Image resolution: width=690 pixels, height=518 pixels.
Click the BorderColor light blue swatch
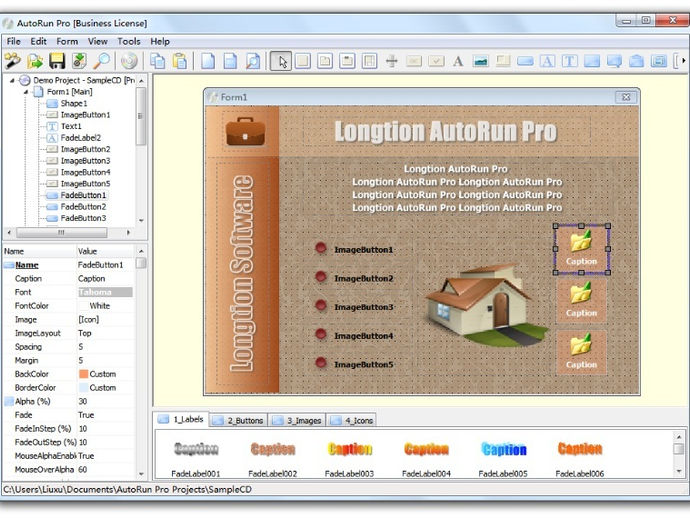click(84, 388)
